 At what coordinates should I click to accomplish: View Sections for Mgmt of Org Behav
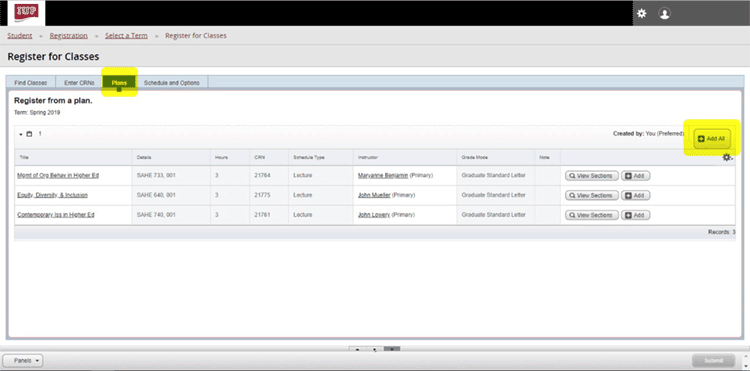(x=592, y=176)
